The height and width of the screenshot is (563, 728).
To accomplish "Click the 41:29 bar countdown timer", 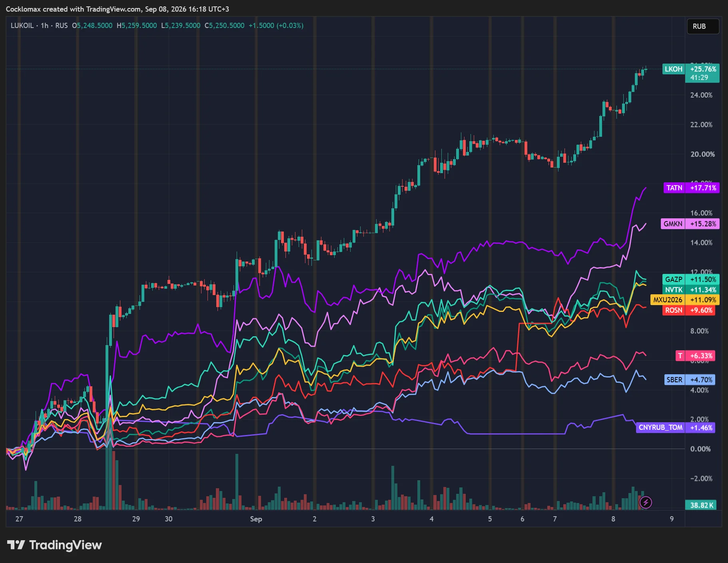I will pos(699,78).
